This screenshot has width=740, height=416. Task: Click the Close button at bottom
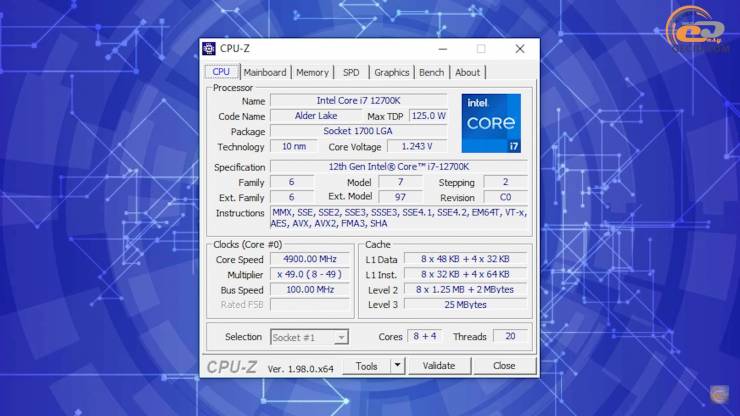tap(504, 366)
